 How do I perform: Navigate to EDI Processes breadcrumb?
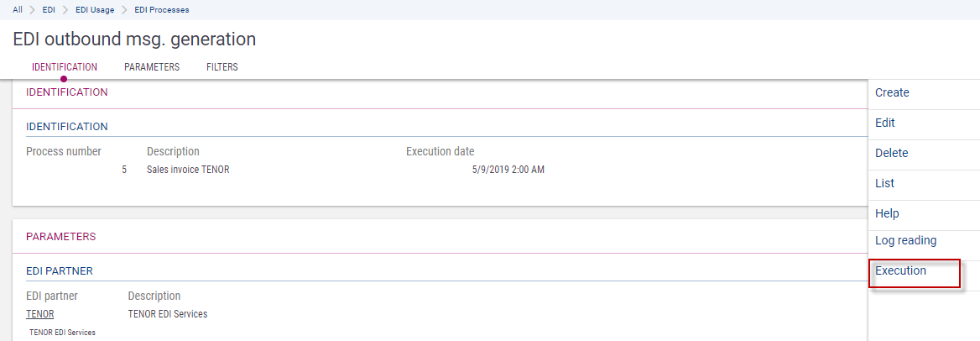click(162, 9)
